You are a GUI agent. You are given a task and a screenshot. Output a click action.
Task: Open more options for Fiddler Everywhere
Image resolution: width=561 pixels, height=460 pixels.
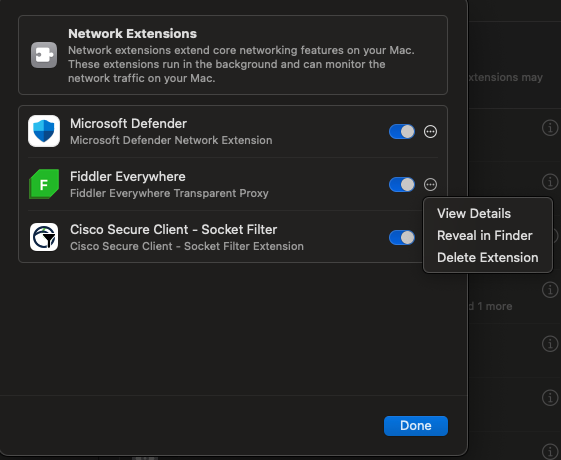430,185
